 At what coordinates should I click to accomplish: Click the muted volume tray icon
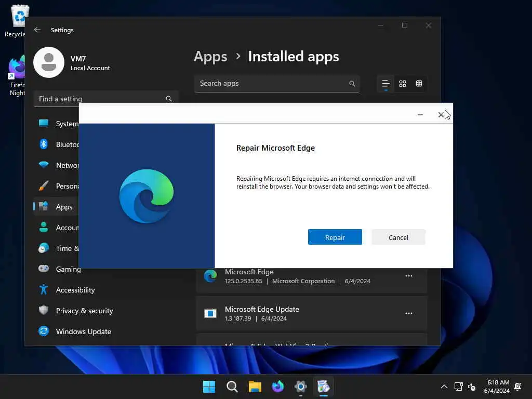coord(472,387)
